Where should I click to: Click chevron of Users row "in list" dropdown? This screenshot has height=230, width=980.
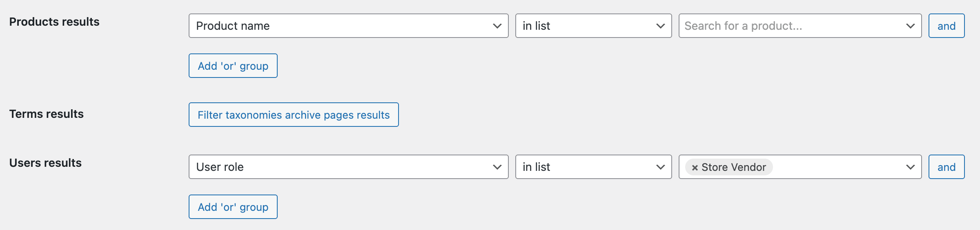(x=660, y=167)
